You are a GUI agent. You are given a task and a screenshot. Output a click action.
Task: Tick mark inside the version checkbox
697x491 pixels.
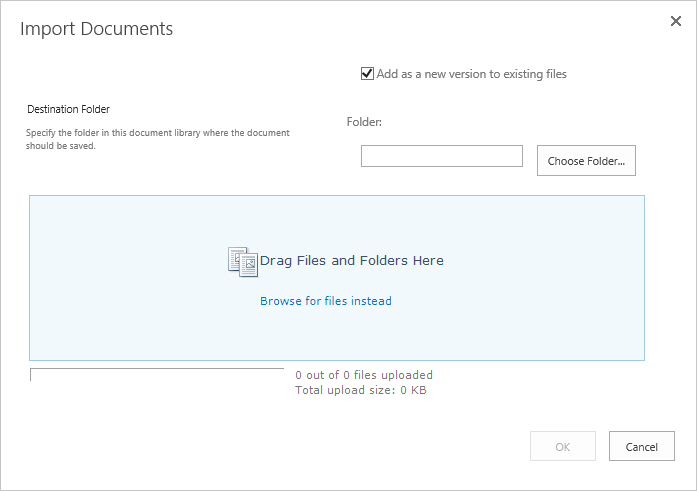point(367,73)
